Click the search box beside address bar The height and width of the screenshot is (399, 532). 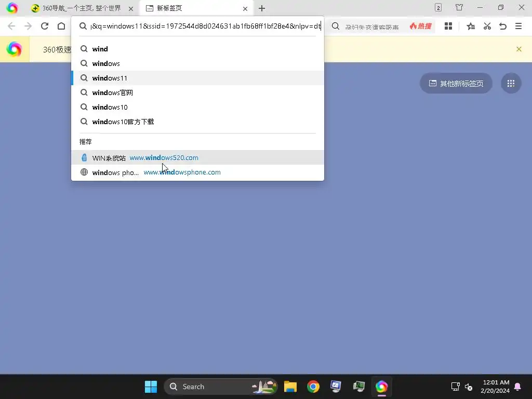pos(371,26)
